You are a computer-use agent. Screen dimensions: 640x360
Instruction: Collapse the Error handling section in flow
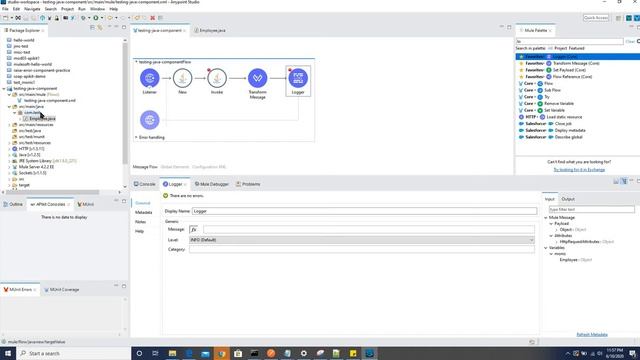(136, 138)
